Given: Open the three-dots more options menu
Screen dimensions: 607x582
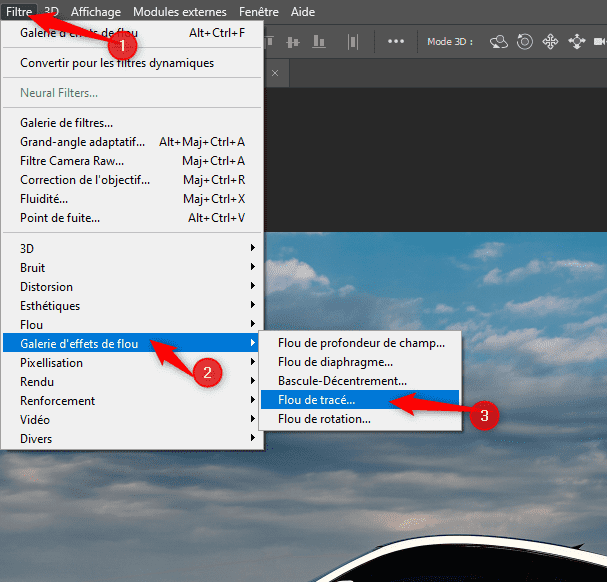Looking at the screenshot, I should tap(396, 41).
